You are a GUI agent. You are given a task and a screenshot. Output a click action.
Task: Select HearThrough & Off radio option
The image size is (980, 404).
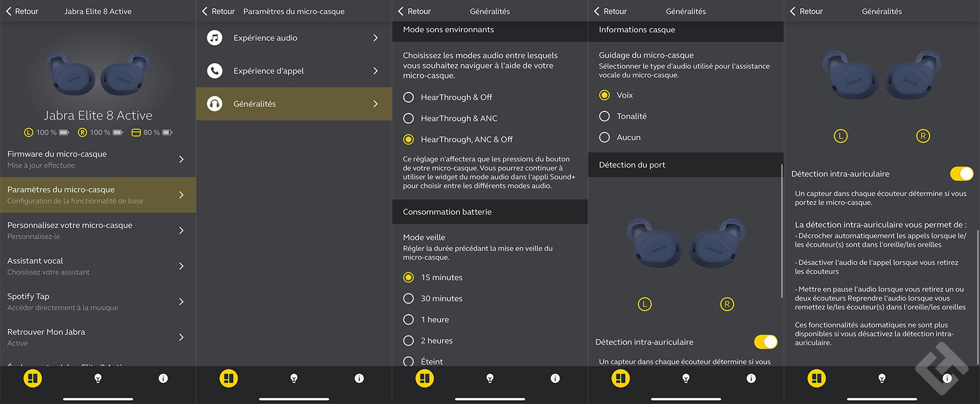click(x=409, y=97)
